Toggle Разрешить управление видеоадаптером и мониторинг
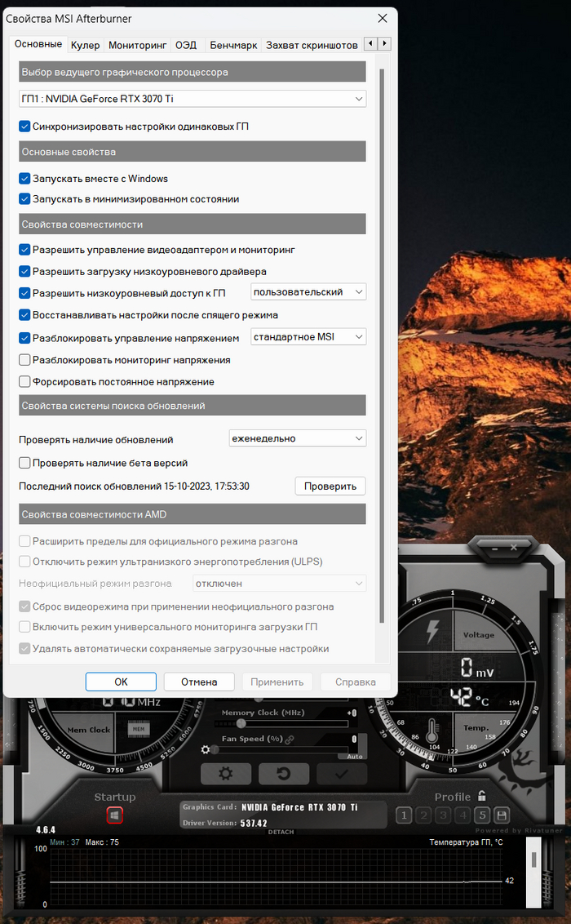 click(24, 250)
